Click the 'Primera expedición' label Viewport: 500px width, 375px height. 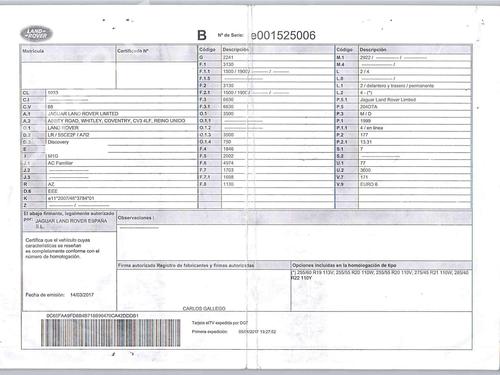click(210, 332)
